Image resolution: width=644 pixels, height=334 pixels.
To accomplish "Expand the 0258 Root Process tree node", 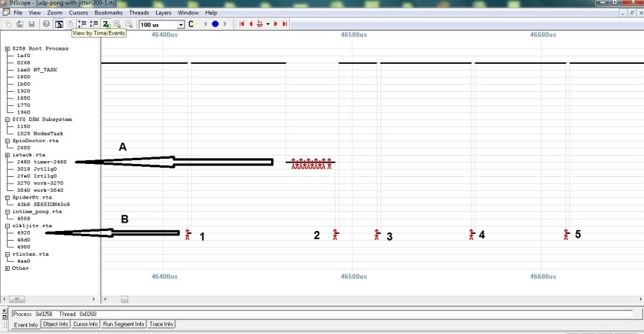I will pyautogui.click(x=8, y=49).
